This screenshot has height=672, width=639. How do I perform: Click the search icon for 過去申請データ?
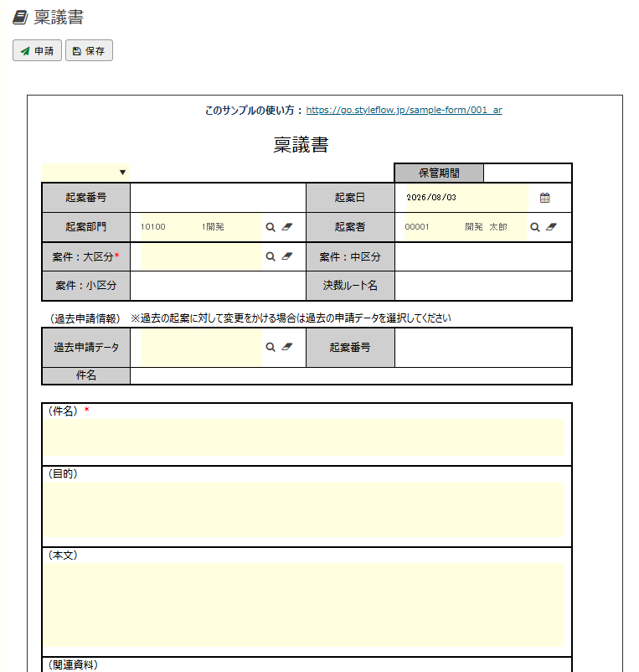[271, 347]
